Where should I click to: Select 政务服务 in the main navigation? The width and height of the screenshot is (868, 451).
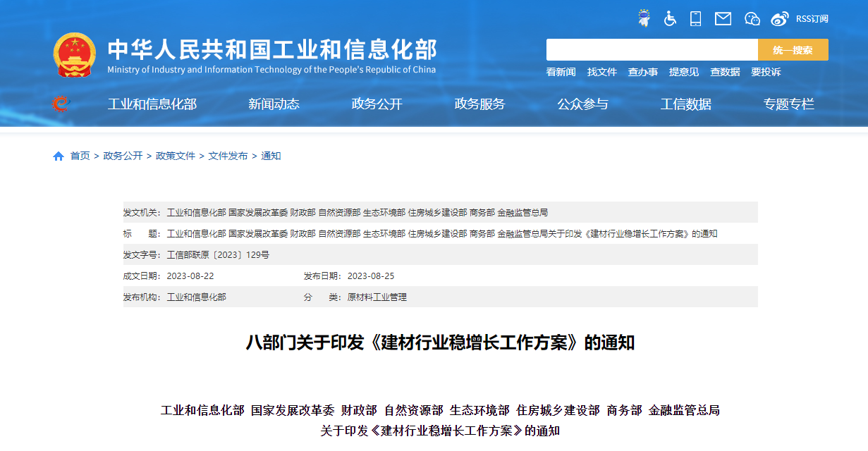point(479,104)
